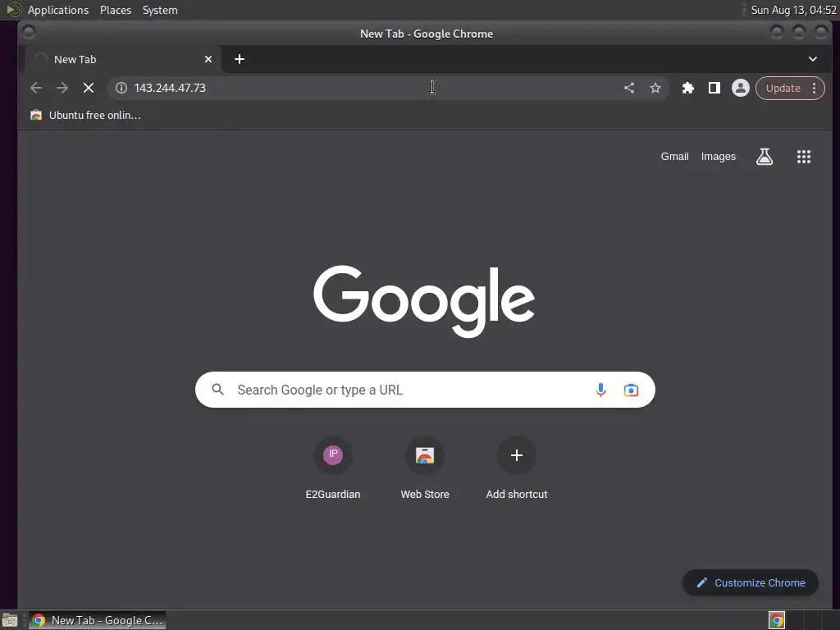Screen dimensions: 840x630
Task: Open the E2Guardian shortcut
Action: (x=333, y=468)
